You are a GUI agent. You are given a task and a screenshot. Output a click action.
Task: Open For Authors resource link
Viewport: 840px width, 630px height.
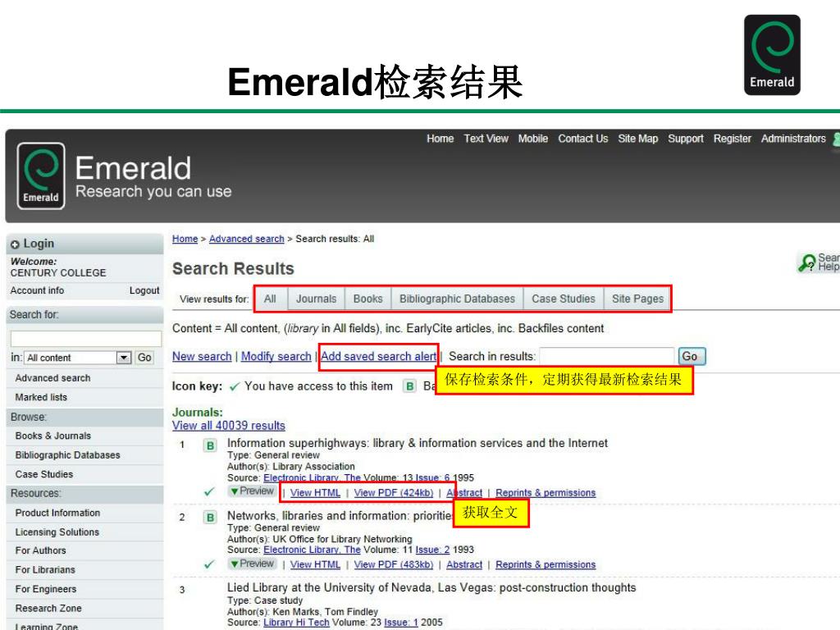coord(40,550)
